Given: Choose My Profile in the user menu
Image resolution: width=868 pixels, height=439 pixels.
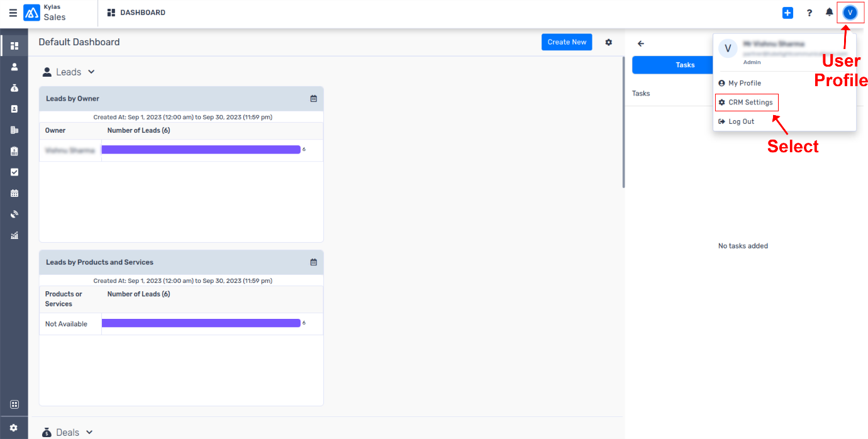Looking at the screenshot, I should point(744,83).
